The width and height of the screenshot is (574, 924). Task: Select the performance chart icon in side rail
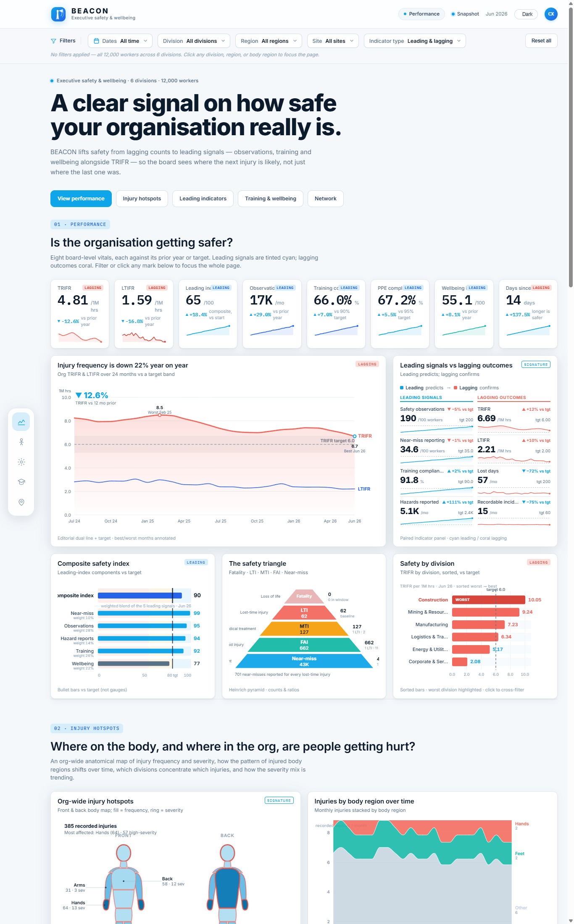(x=21, y=422)
